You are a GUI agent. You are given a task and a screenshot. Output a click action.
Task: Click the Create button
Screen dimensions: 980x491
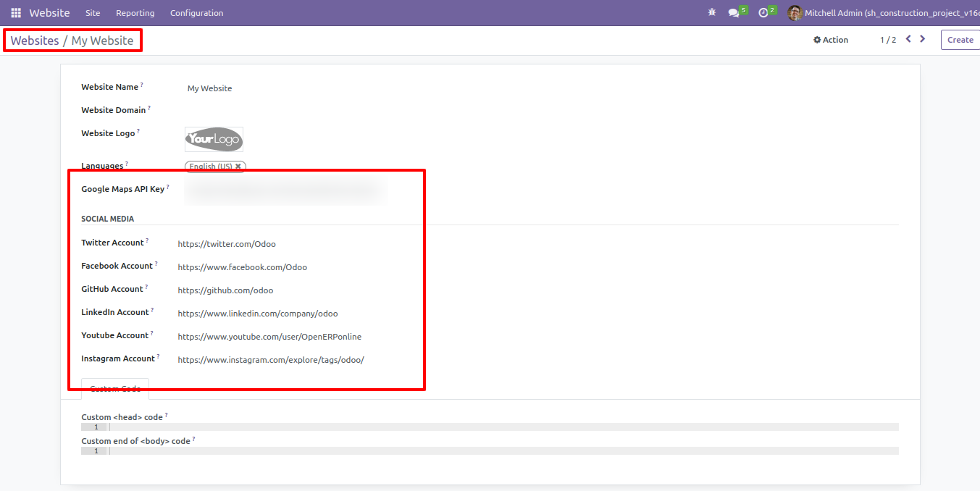[x=960, y=40]
